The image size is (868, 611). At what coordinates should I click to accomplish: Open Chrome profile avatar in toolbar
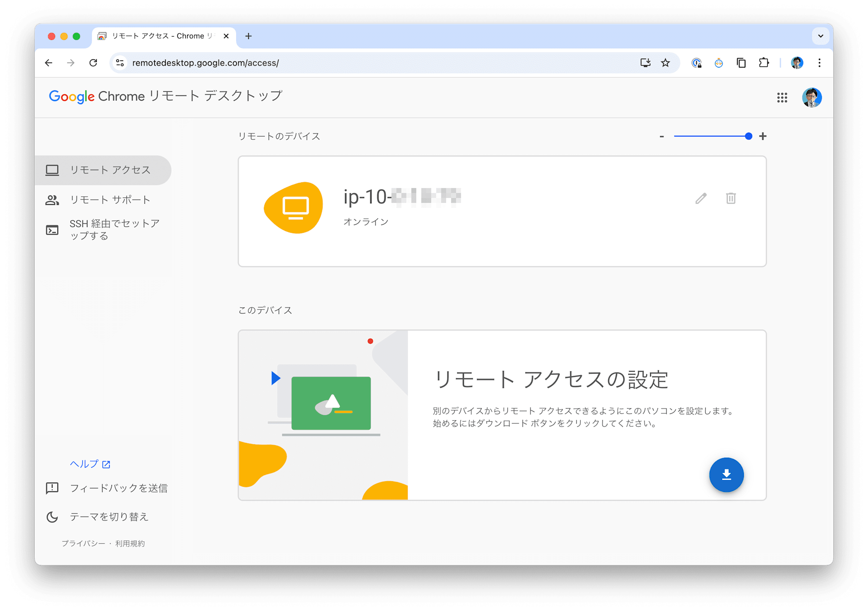coord(797,63)
